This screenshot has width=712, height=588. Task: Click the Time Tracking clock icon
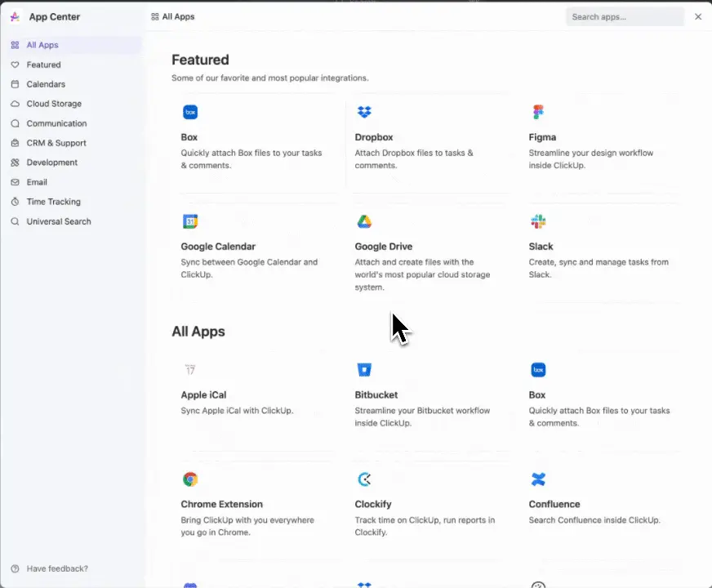coord(15,202)
